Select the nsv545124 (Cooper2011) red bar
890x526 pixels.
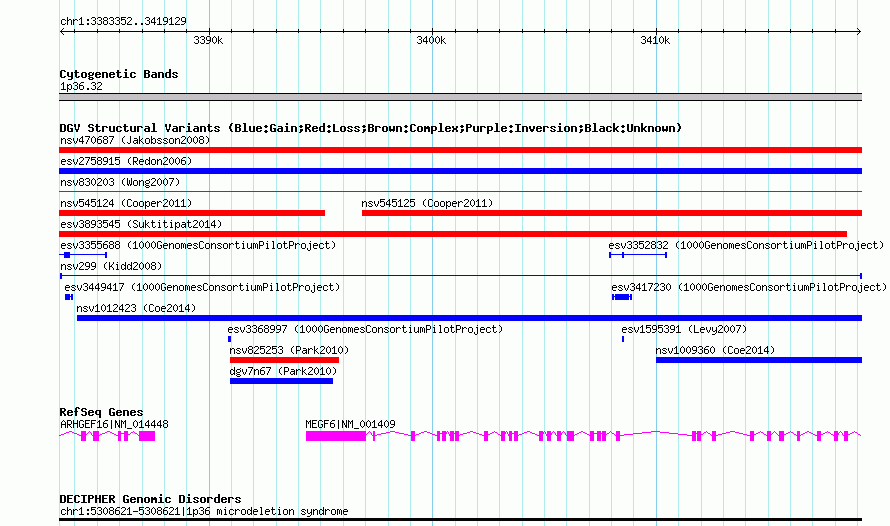pos(192,213)
